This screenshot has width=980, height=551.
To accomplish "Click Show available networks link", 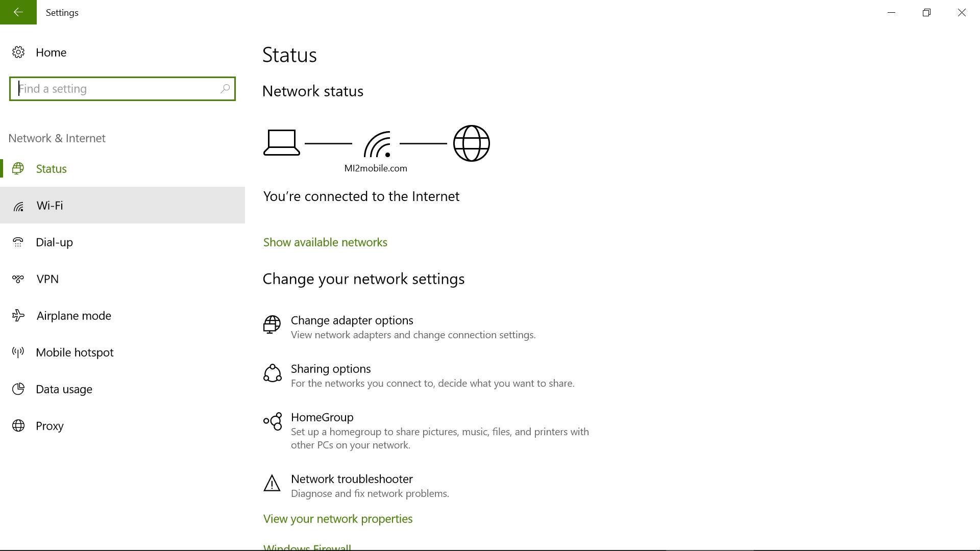I will [325, 242].
